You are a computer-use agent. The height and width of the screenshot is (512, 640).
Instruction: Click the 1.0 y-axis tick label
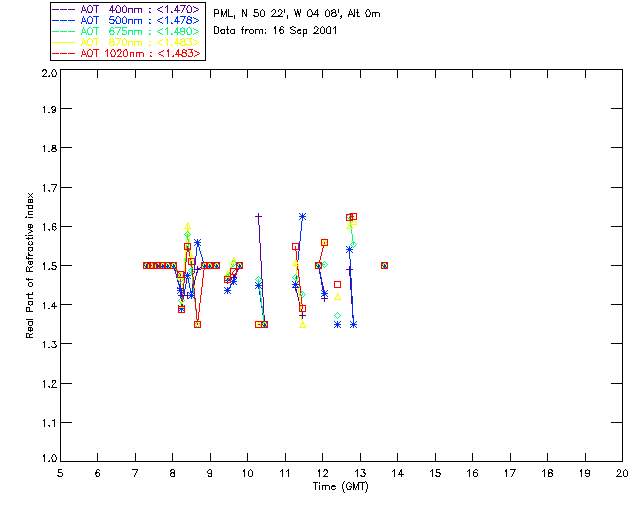click(49, 459)
